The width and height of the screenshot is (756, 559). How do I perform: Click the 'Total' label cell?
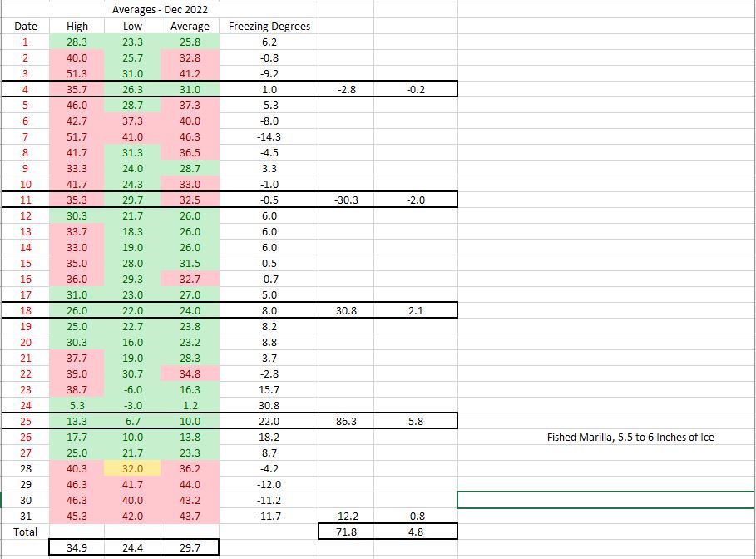tap(25, 532)
